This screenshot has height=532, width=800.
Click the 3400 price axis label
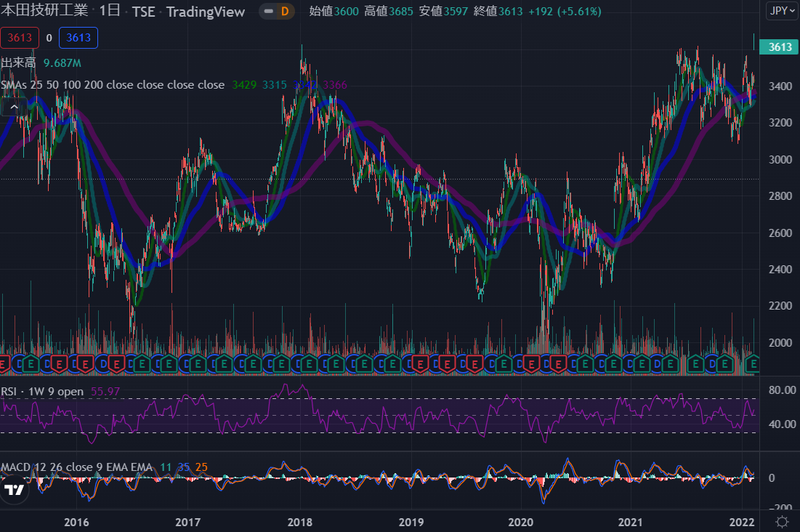[x=780, y=86]
